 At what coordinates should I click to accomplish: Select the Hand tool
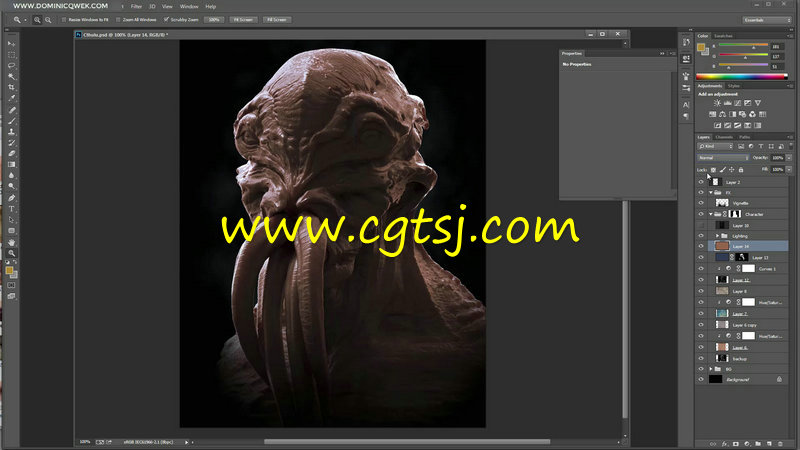pyautogui.click(x=11, y=242)
